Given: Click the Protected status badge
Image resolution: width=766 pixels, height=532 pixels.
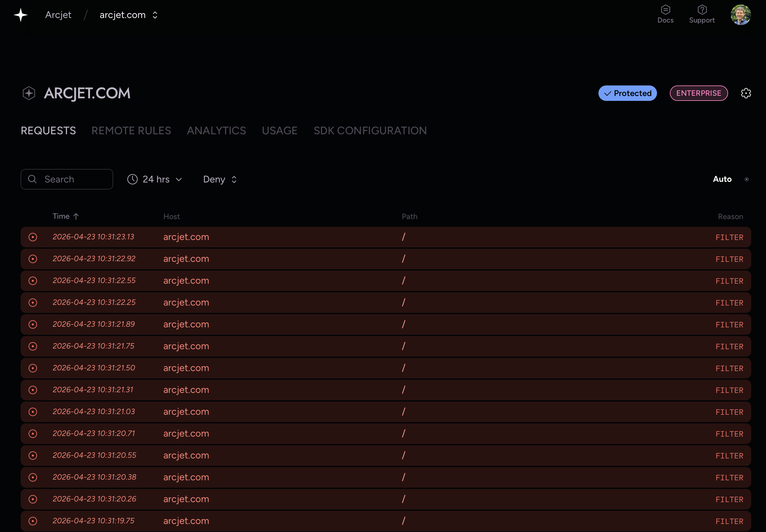Looking at the screenshot, I should point(627,93).
